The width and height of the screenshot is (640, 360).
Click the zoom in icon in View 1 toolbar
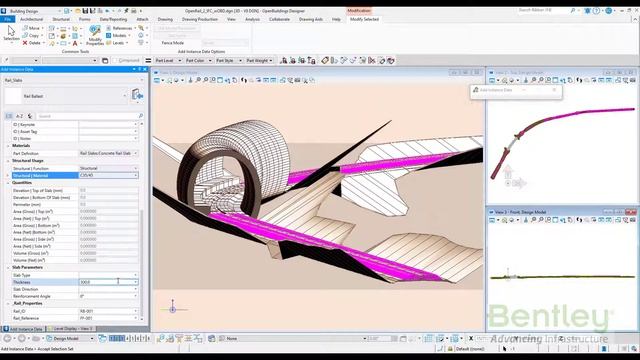click(198, 80)
